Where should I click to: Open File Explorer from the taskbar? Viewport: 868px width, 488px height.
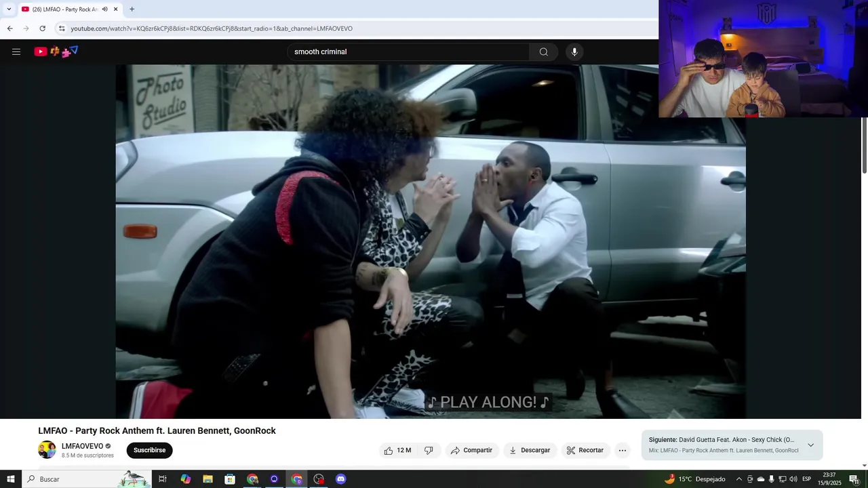pos(208,479)
